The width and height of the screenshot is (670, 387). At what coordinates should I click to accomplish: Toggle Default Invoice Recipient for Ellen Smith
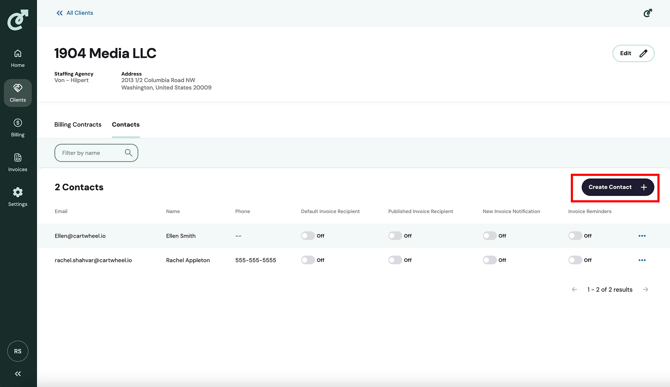pyautogui.click(x=308, y=236)
